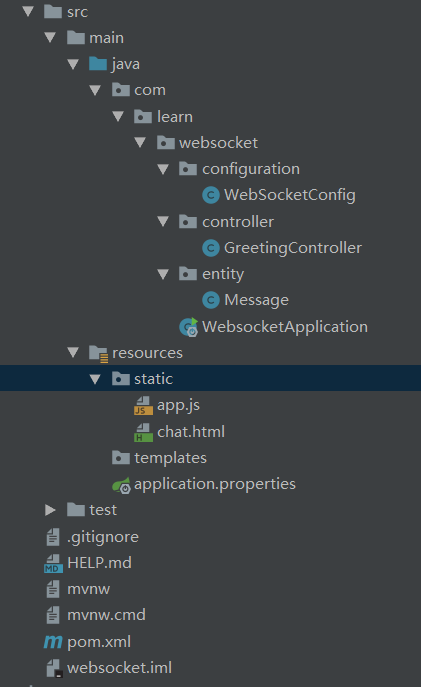Select the templates folder
This screenshot has height=687, width=421.
click(x=159, y=458)
